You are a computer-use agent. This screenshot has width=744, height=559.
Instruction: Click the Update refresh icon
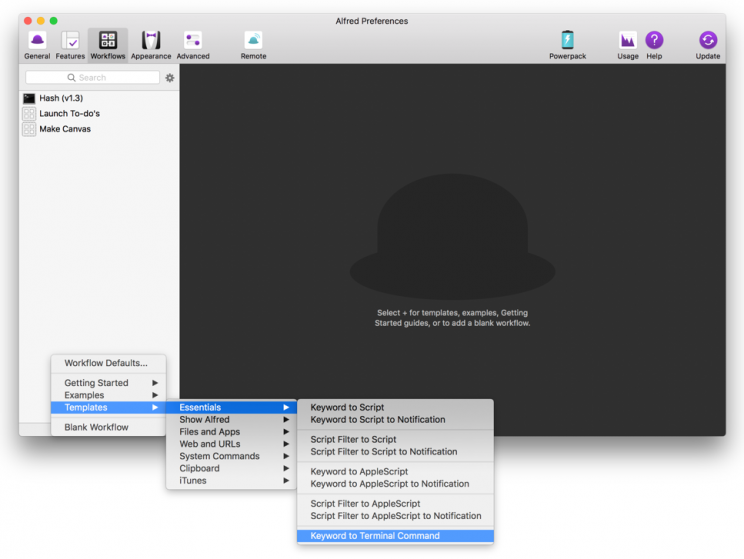(708, 40)
